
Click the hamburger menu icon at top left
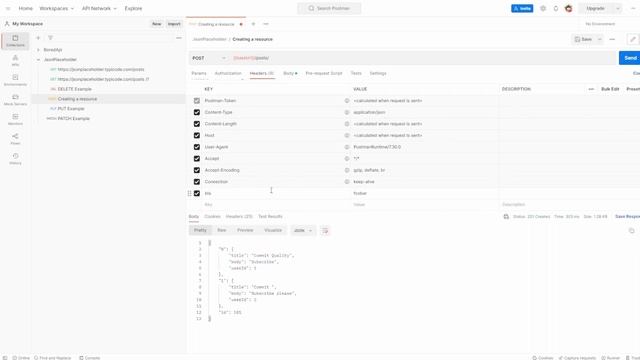[x=8, y=8]
